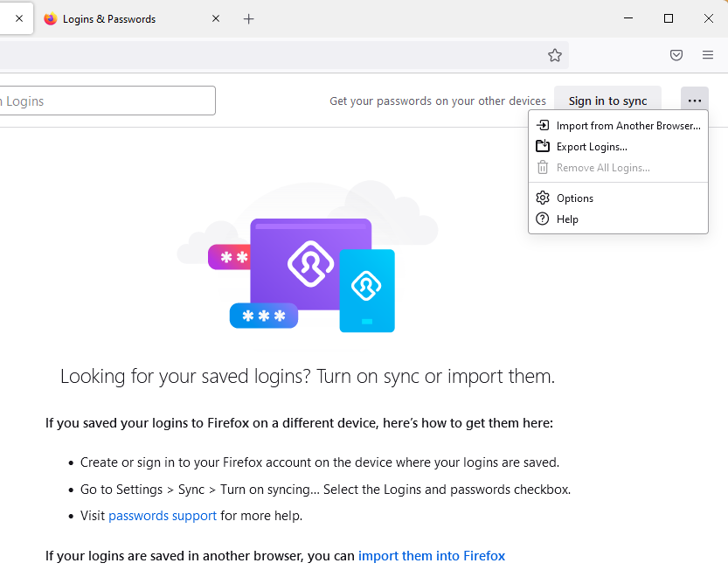Focus the Search Logins field
Viewport: 728px width, 570px height.
105,101
